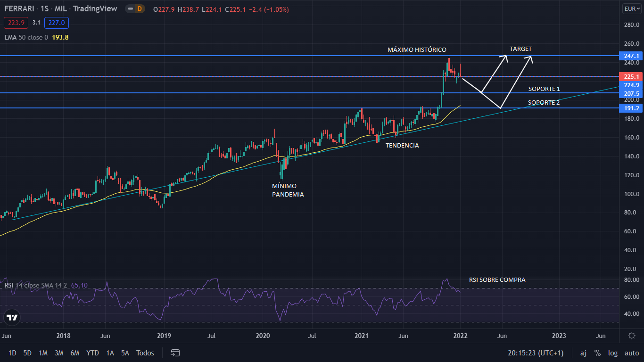The image size is (644, 362).
Task: Open chart settings gear icon
Action: (x=632, y=336)
